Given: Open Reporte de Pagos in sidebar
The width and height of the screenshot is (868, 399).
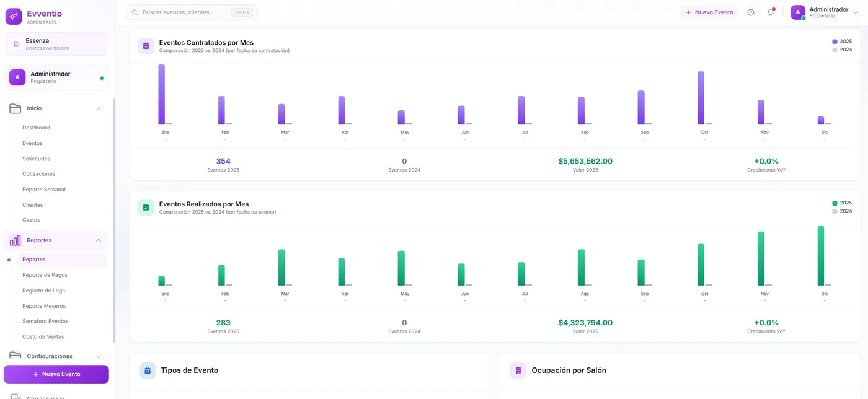Looking at the screenshot, I should 45,275.
